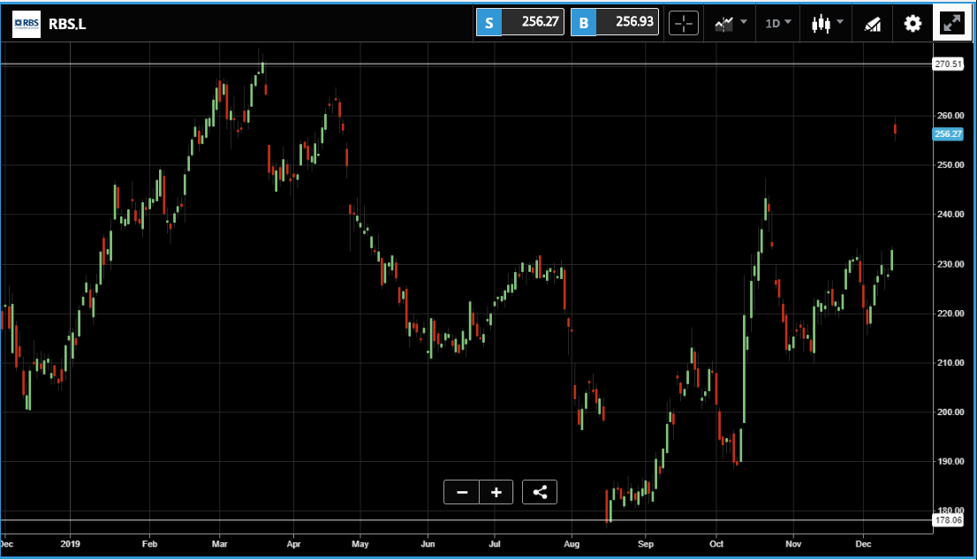Select the 270.51 high price line label
977x560 pixels.
[949, 64]
